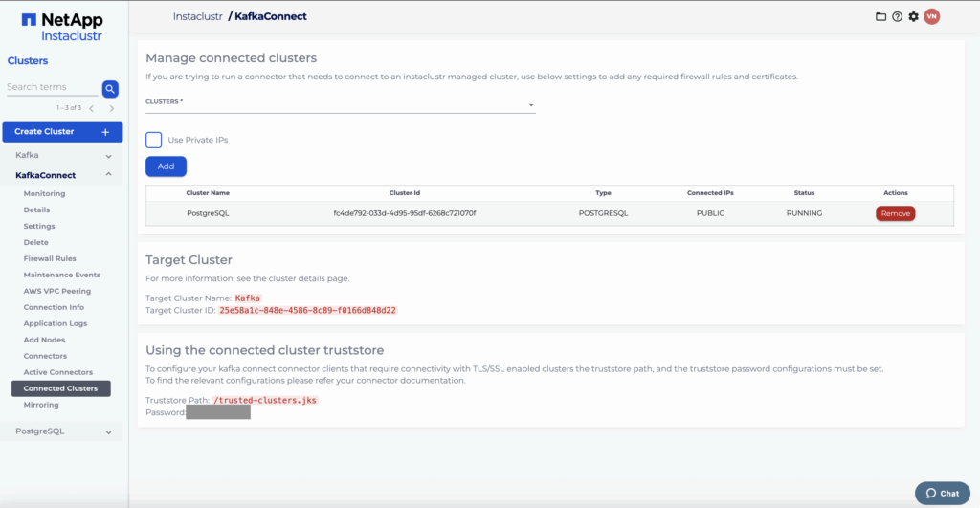The image size is (980, 508).
Task: Click the Create Cluster button
Action: [x=62, y=132]
